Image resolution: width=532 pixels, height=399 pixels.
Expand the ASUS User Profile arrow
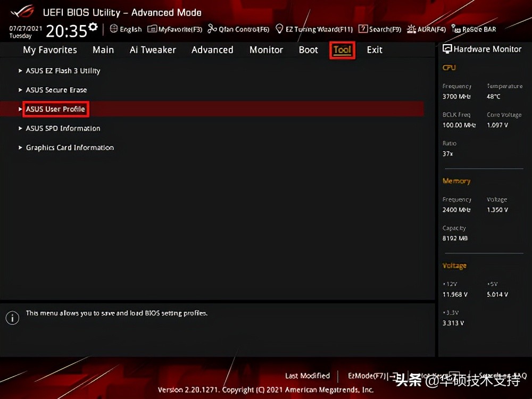(x=20, y=109)
